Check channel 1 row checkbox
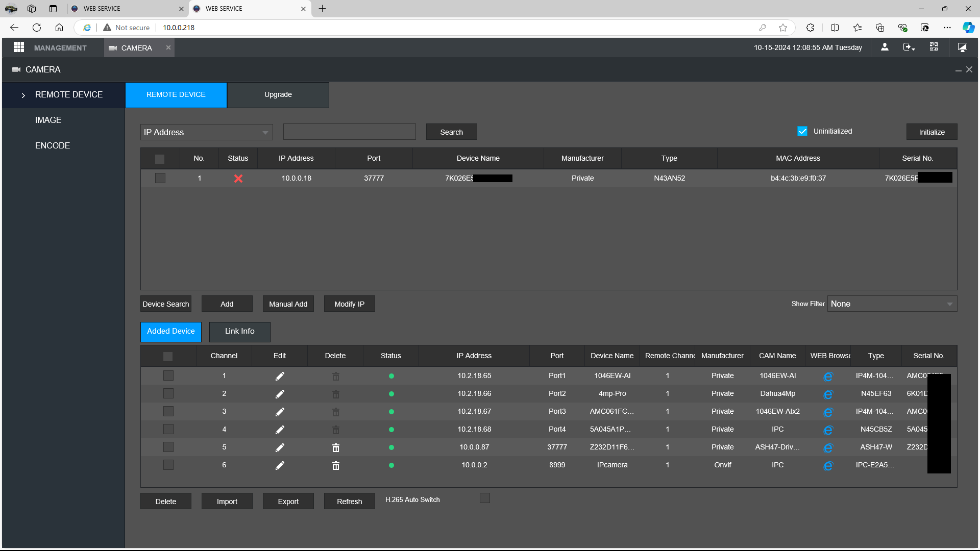980x551 pixels. (x=168, y=375)
